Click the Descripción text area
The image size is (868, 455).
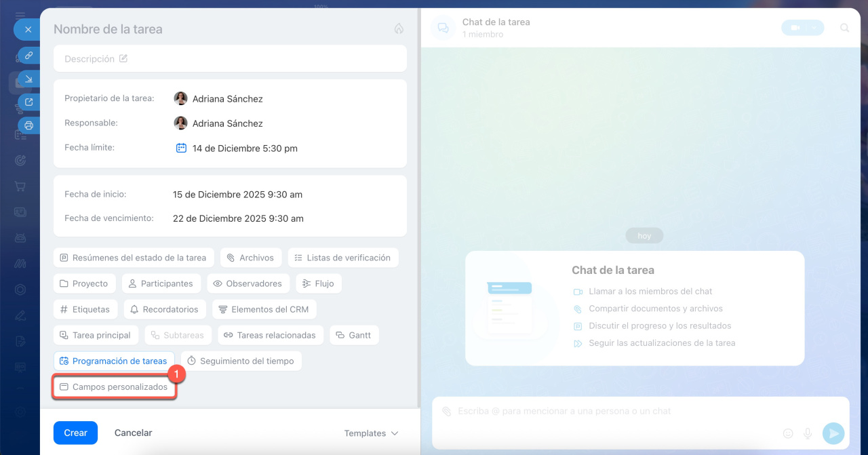coord(230,59)
